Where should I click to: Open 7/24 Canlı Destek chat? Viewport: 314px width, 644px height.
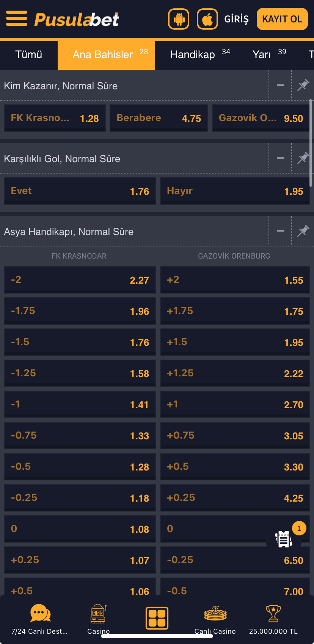[x=40, y=613]
